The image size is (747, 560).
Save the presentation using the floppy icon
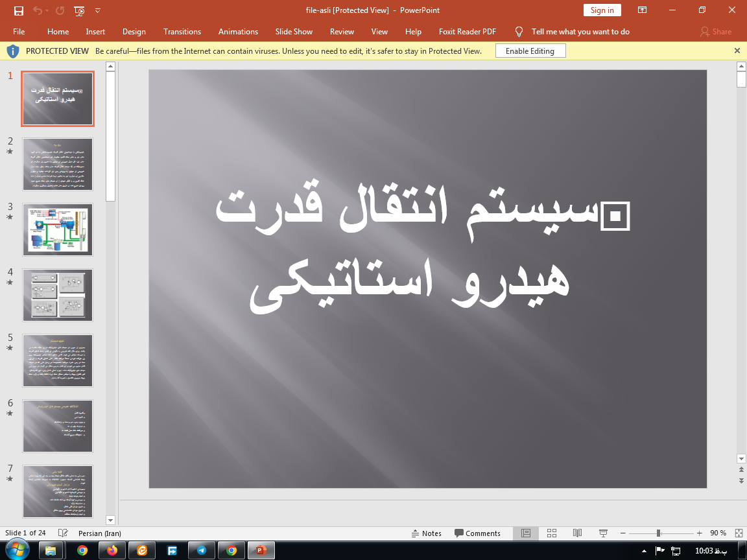19,10
